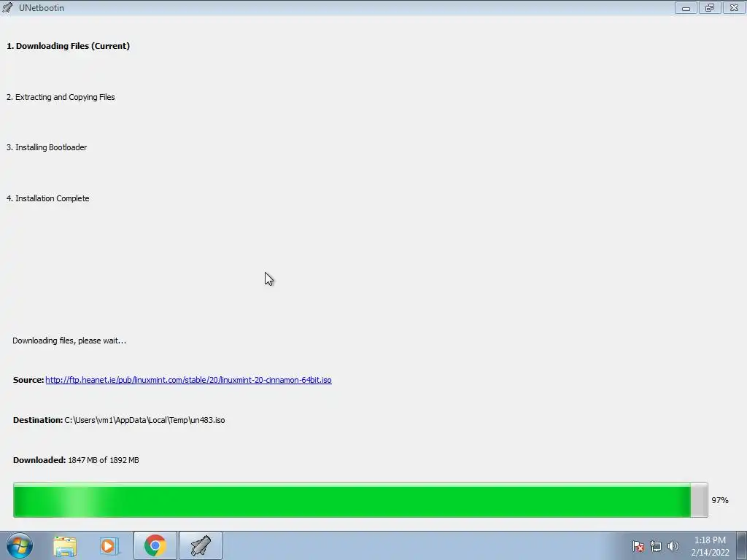Select step '1. Downloading Files (Current)'
747x560 pixels.
coord(68,46)
